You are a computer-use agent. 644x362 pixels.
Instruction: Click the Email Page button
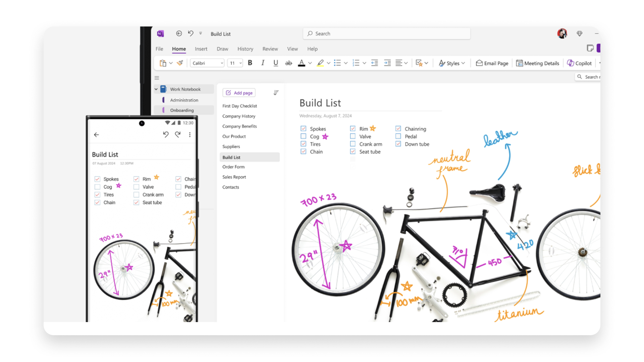[492, 63]
